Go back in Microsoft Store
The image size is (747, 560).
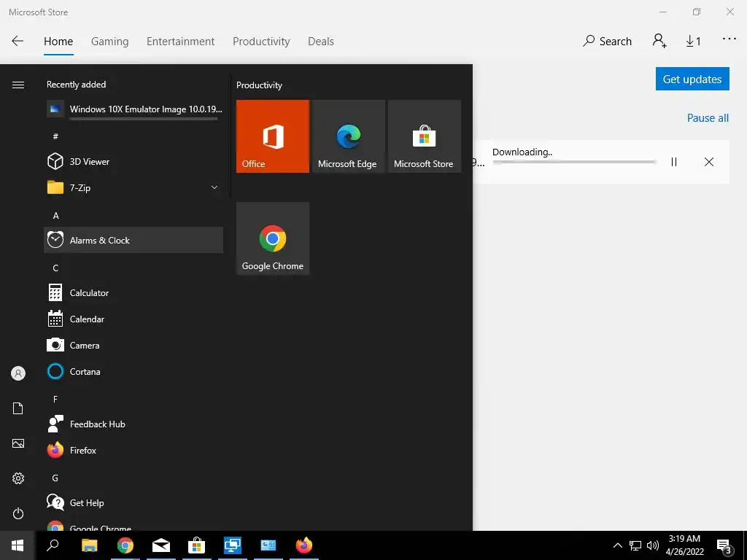tap(18, 41)
